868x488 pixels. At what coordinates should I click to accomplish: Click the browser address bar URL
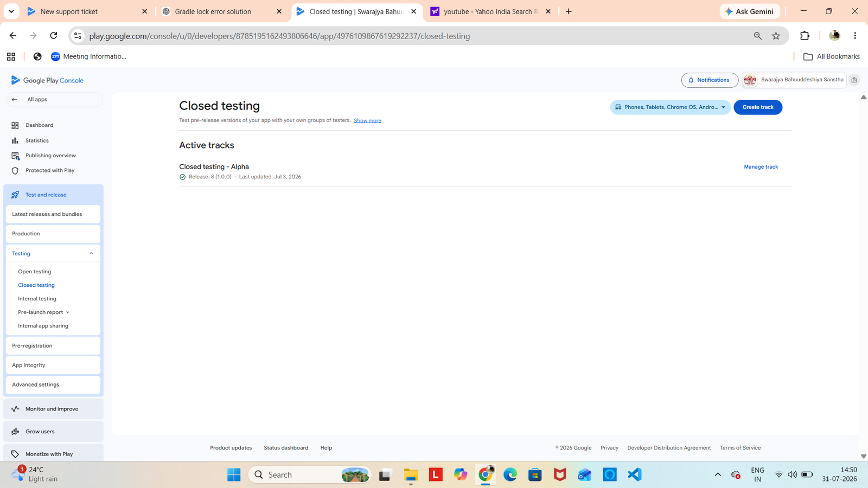(279, 36)
